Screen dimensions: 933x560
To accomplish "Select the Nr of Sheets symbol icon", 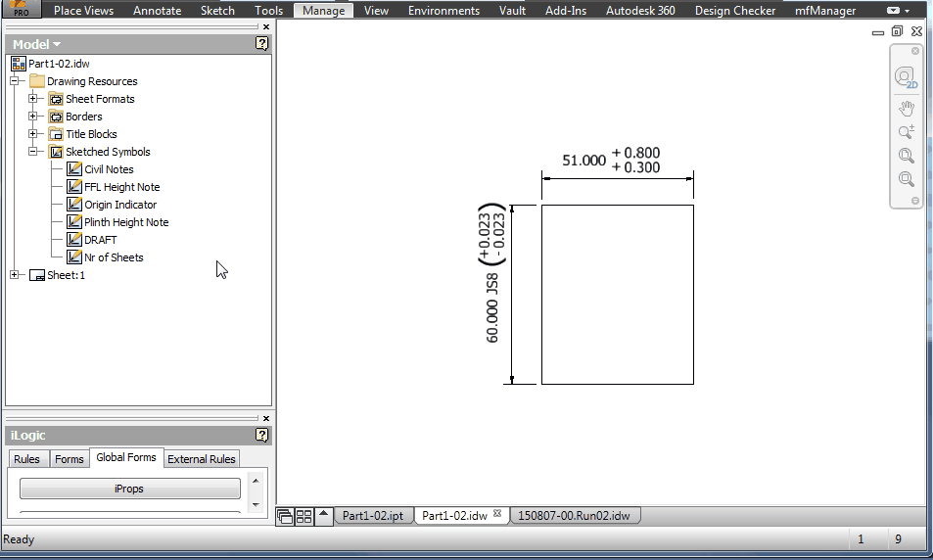I will [x=73, y=257].
